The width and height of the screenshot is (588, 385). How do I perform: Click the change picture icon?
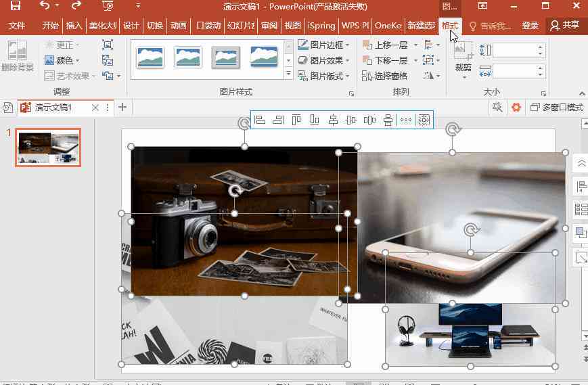coord(108,60)
